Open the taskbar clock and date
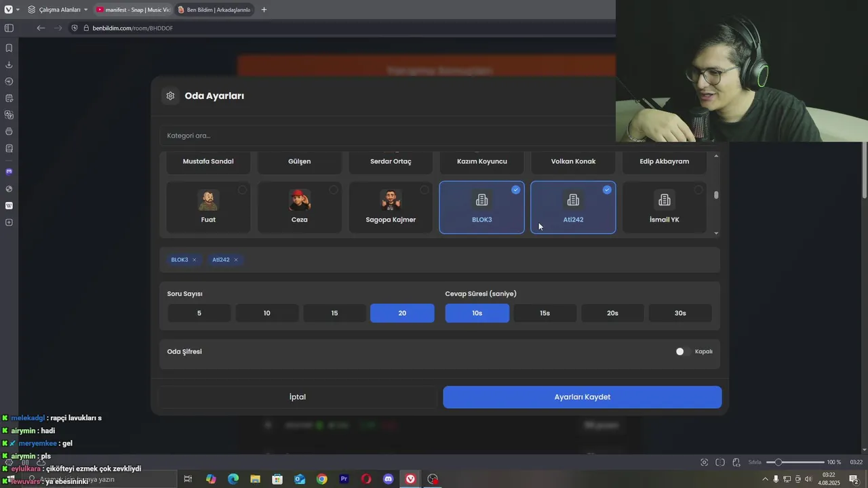Viewport: 868px width, 488px height. click(x=829, y=479)
